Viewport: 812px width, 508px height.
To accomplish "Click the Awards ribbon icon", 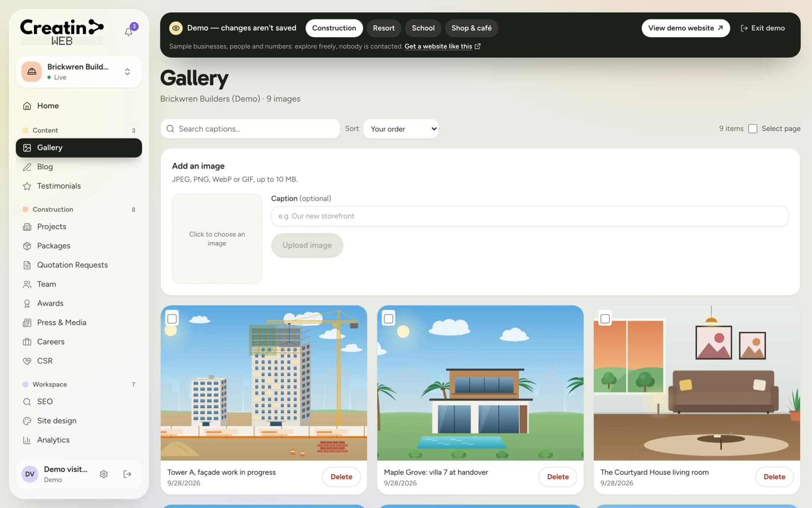I will point(27,304).
